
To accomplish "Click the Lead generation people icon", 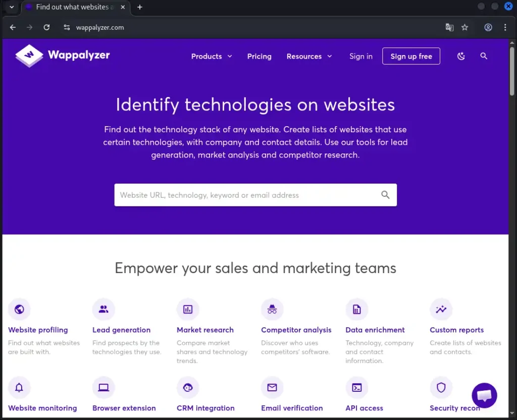I will (x=104, y=309).
